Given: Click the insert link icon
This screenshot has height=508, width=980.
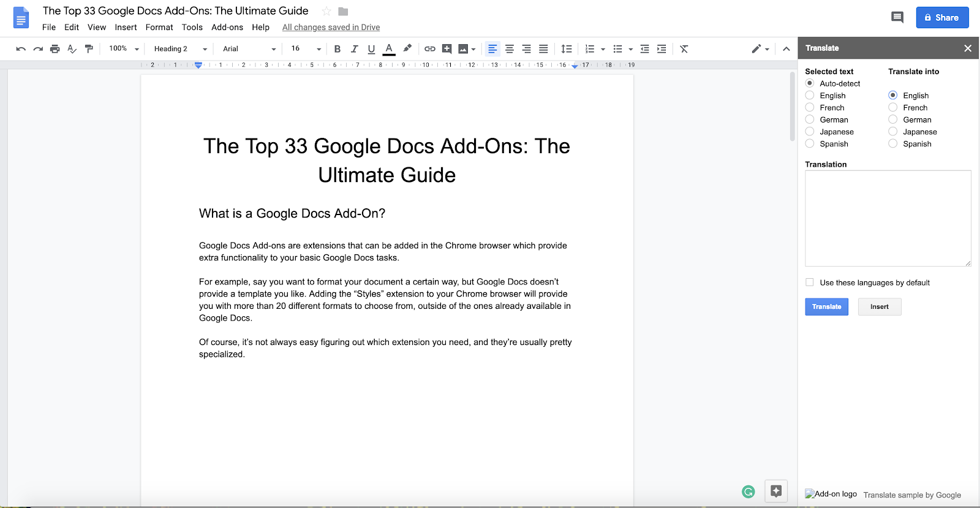Looking at the screenshot, I should (430, 49).
